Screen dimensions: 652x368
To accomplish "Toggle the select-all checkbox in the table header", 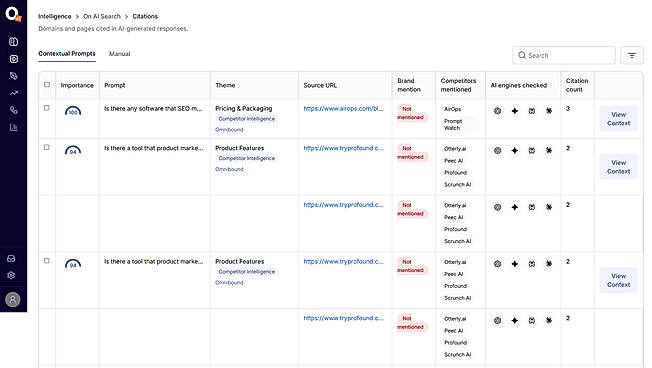I will (47, 84).
